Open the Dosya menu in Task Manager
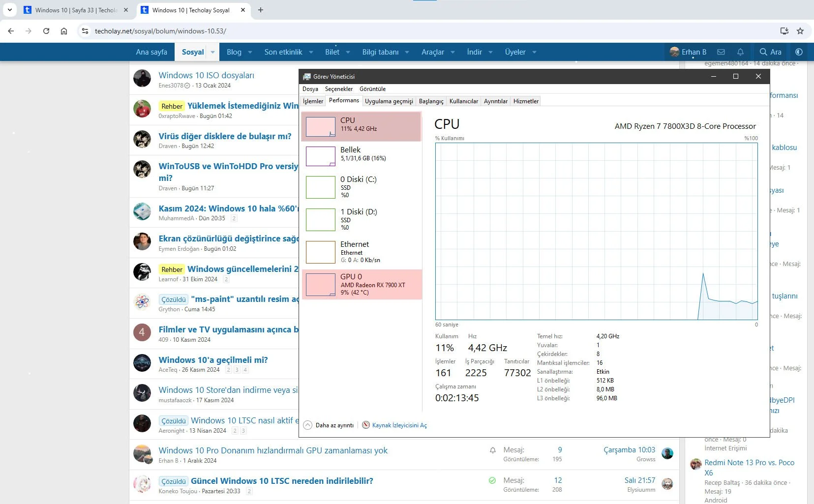The image size is (814, 504). pyautogui.click(x=310, y=89)
